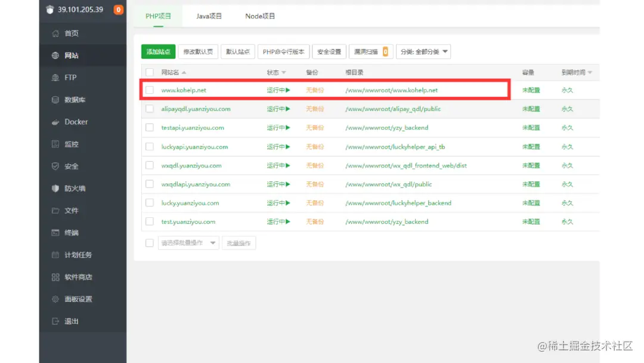Click the bottom batch-selection checkbox
Viewport: 644px width, 363px height.
pos(150,243)
